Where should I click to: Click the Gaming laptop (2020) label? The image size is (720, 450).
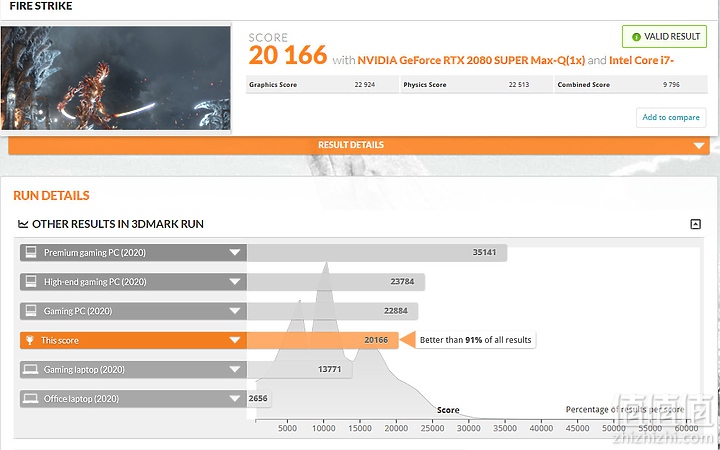84,370
